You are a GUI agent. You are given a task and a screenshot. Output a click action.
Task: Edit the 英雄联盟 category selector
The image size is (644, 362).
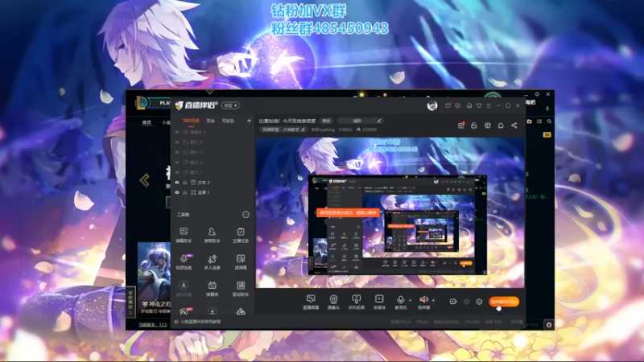coord(283,130)
